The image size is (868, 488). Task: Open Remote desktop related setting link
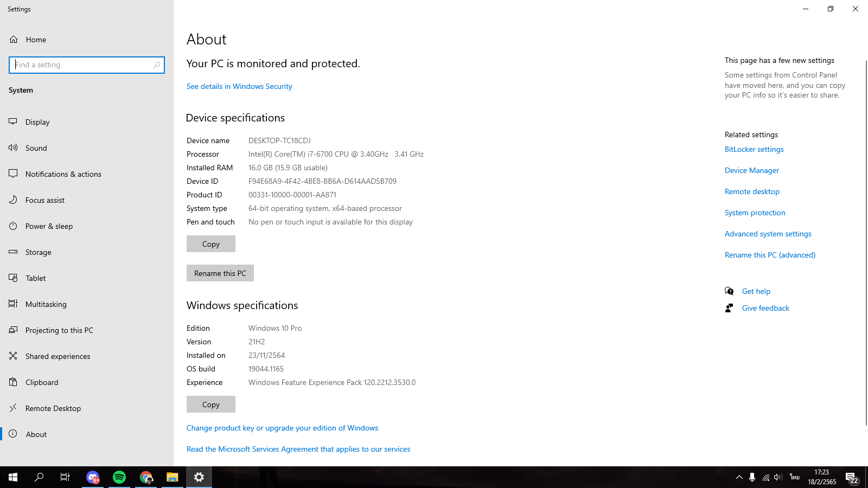click(x=752, y=191)
